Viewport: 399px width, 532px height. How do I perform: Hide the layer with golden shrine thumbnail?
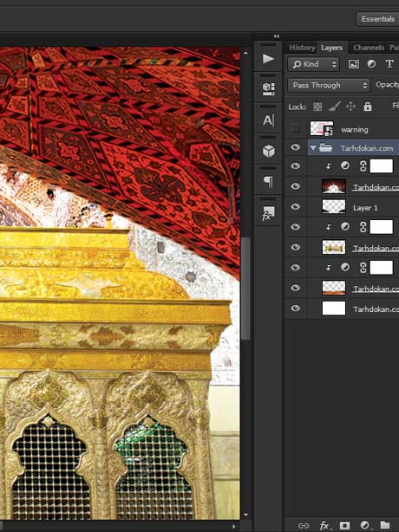(x=296, y=247)
